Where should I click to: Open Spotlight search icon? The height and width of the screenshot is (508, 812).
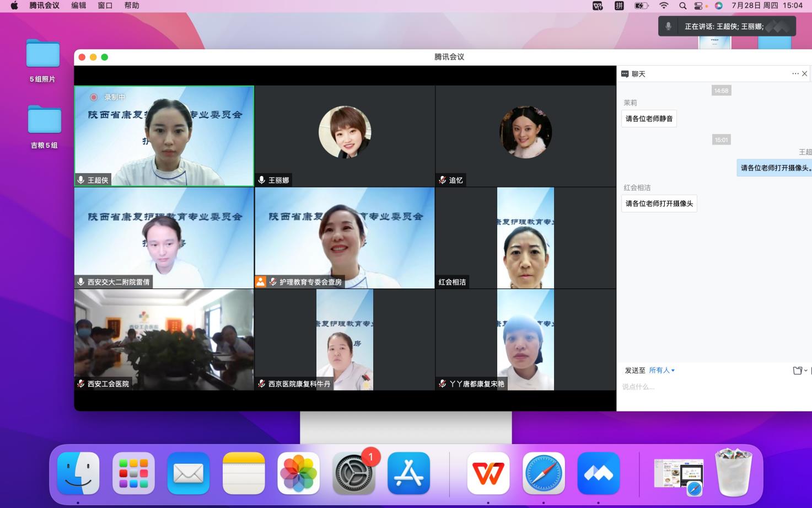point(682,6)
